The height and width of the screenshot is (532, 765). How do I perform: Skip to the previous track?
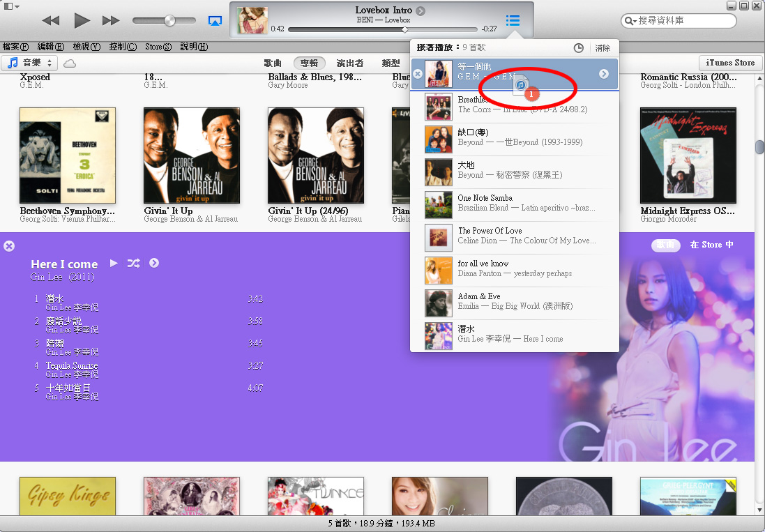[x=50, y=20]
